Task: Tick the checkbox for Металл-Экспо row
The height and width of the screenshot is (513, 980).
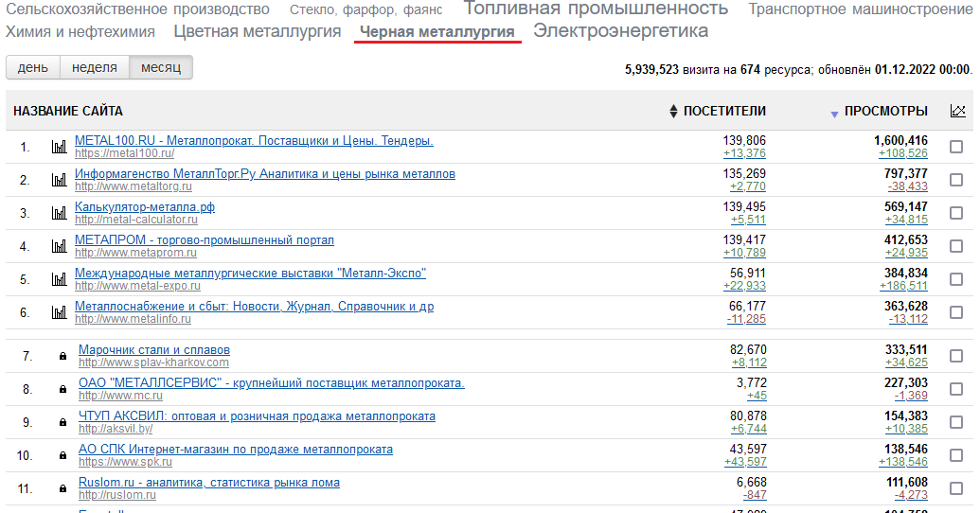Action: click(x=955, y=279)
